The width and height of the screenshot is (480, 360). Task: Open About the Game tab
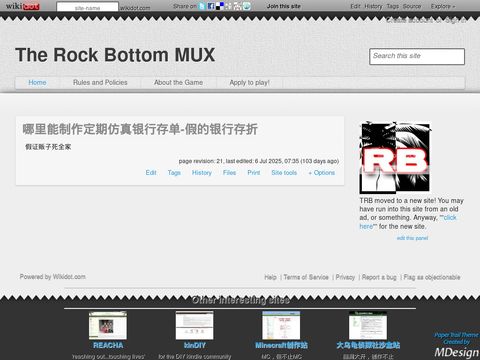178,82
